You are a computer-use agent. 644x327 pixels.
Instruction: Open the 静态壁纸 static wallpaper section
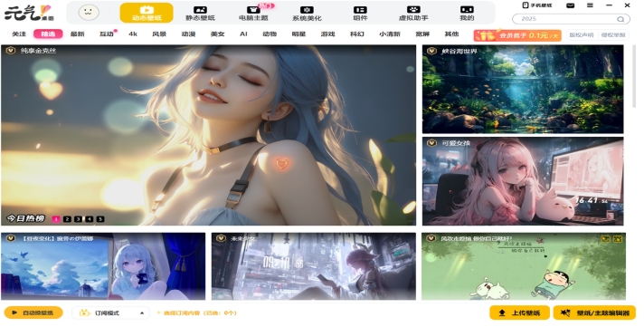click(200, 14)
